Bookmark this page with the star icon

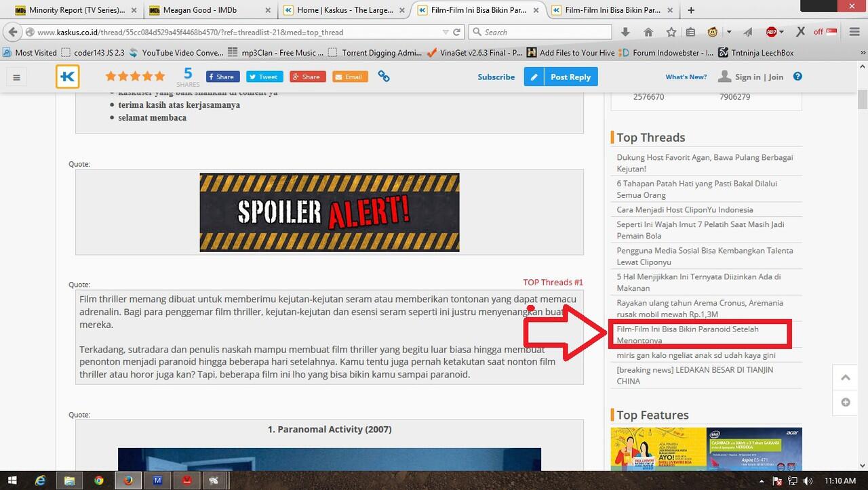[671, 32]
